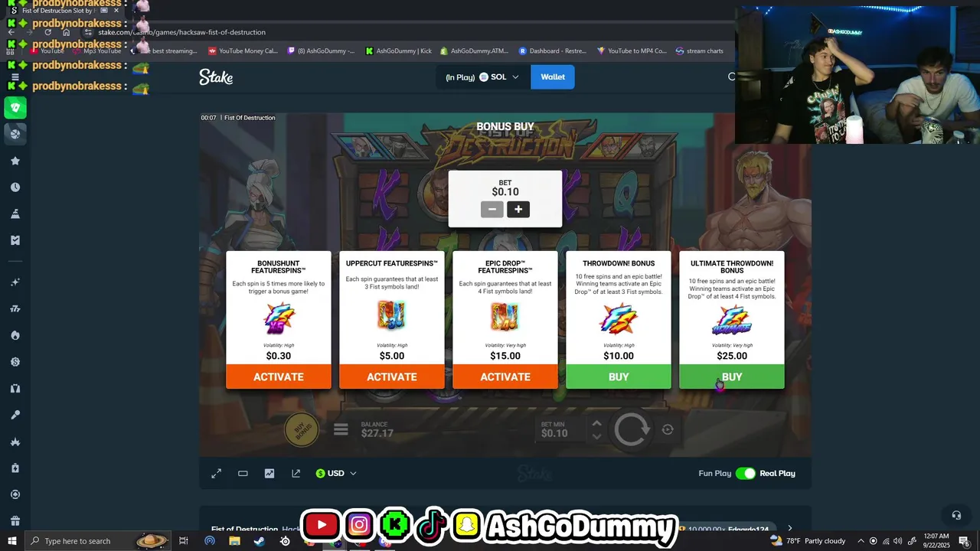Viewport: 980px width, 551px height.
Task: Click the Ultimate Throwdown bonus symbol image
Action: (732, 321)
